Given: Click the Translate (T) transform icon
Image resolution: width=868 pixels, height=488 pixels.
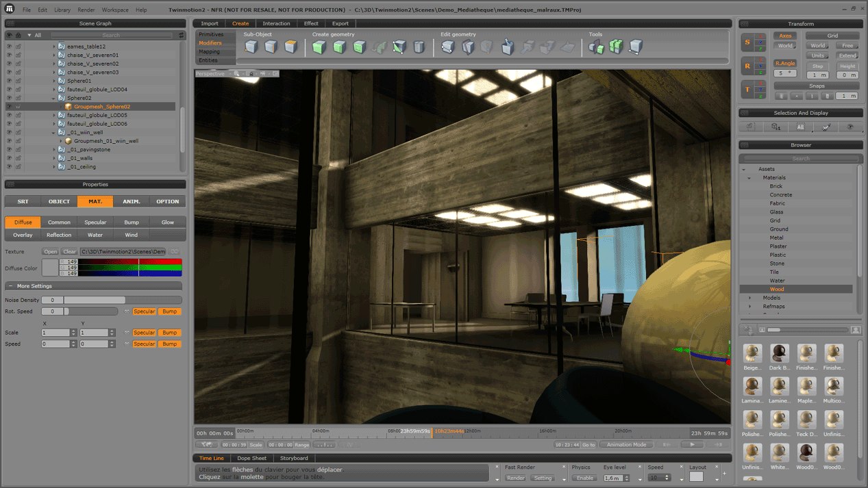Looking at the screenshot, I should pyautogui.click(x=748, y=89).
